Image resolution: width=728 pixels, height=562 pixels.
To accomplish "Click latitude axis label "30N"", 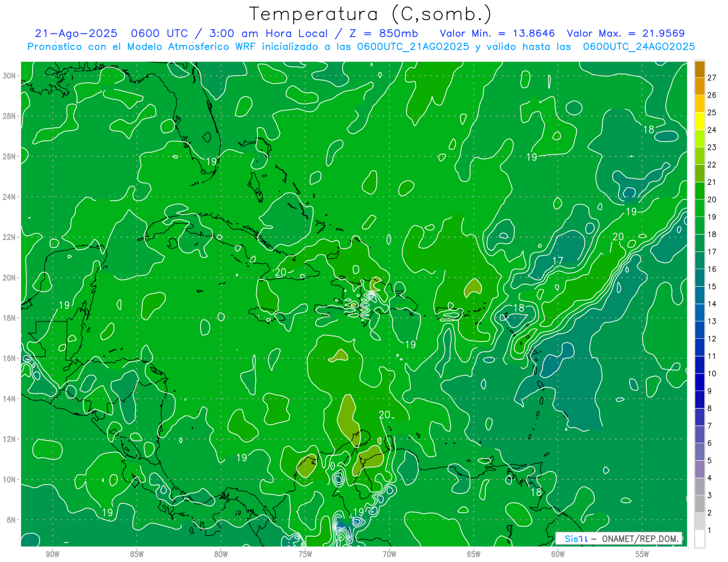I will pos(9,76).
